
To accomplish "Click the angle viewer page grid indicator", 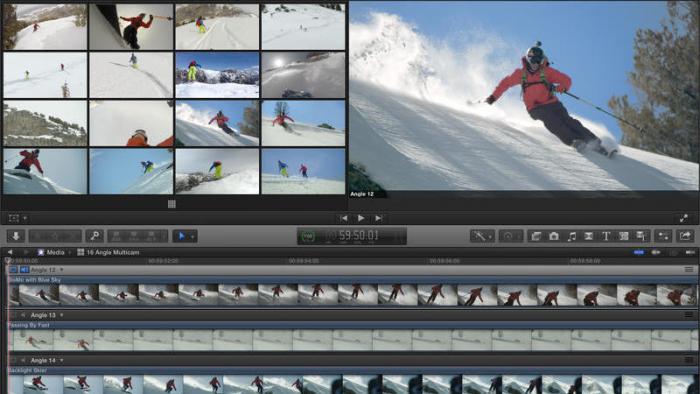I will tap(171, 204).
